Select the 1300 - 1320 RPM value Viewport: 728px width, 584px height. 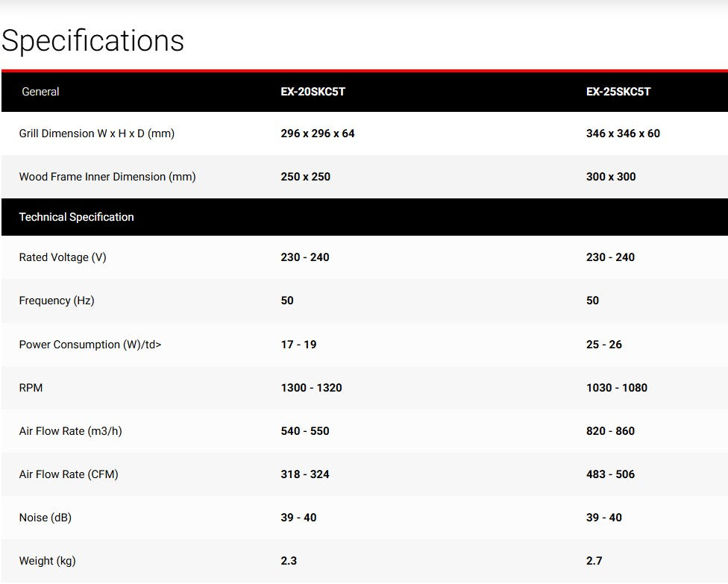pyautogui.click(x=311, y=388)
